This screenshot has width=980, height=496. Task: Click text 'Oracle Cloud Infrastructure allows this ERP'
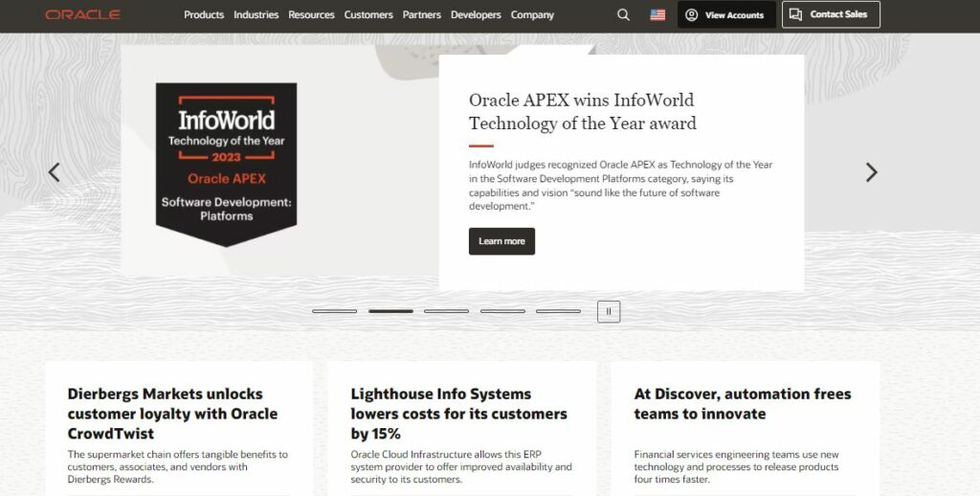coord(461,466)
